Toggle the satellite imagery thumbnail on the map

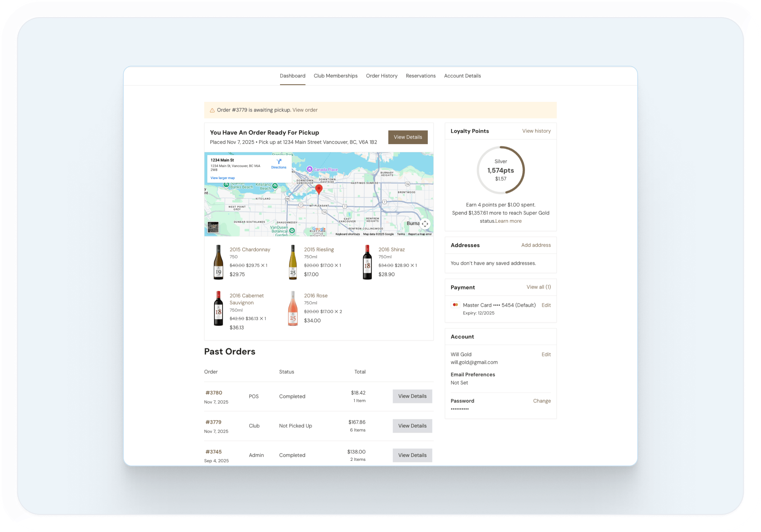pyautogui.click(x=213, y=227)
